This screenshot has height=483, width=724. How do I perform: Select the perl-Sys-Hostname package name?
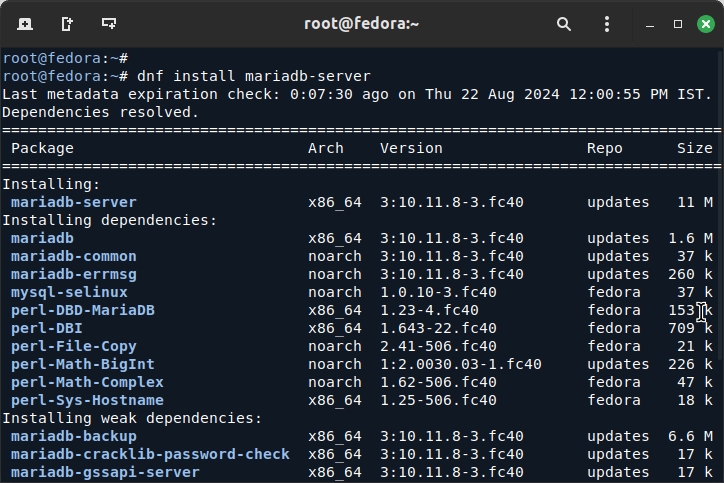point(87,400)
